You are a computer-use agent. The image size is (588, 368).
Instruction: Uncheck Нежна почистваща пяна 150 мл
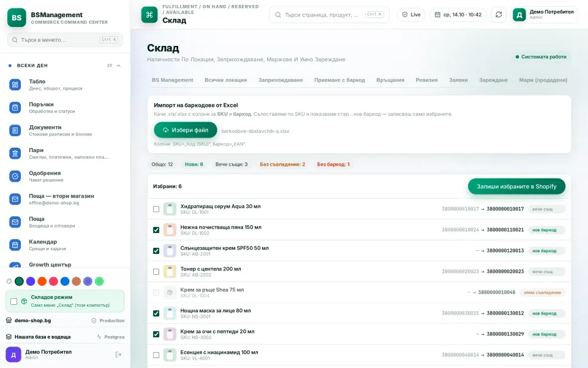click(156, 230)
